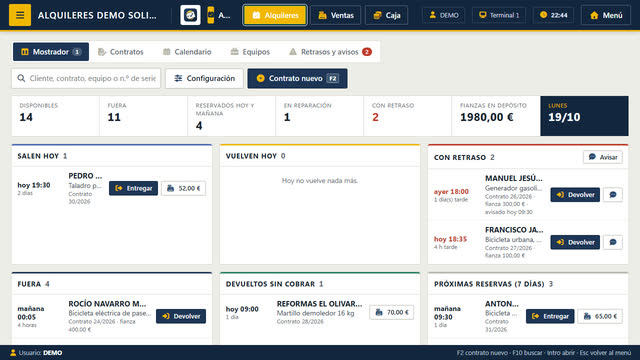Click the DEVUELTOS SIN COBRAR heading
Image resolution: width=640 pixels, height=360 pixels.
point(270,284)
